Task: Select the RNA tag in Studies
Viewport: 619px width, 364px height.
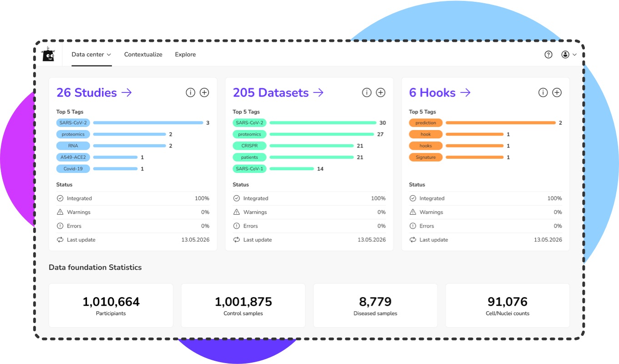Action: (73, 146)
